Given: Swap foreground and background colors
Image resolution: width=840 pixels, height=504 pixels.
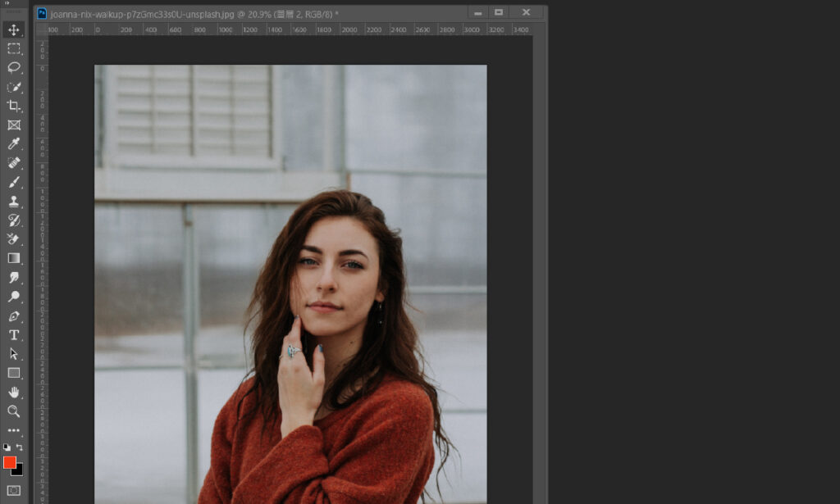Looking at the screenshot, I should click(20, 447).
